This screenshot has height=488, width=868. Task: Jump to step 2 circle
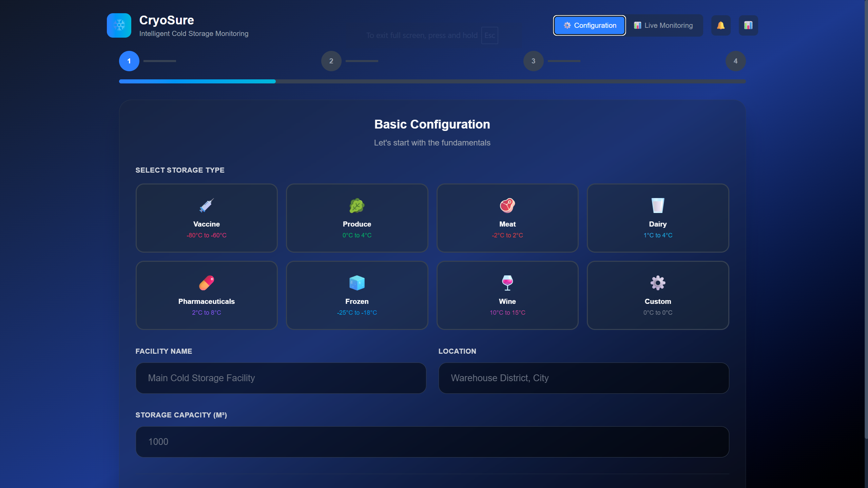[331, 61]
